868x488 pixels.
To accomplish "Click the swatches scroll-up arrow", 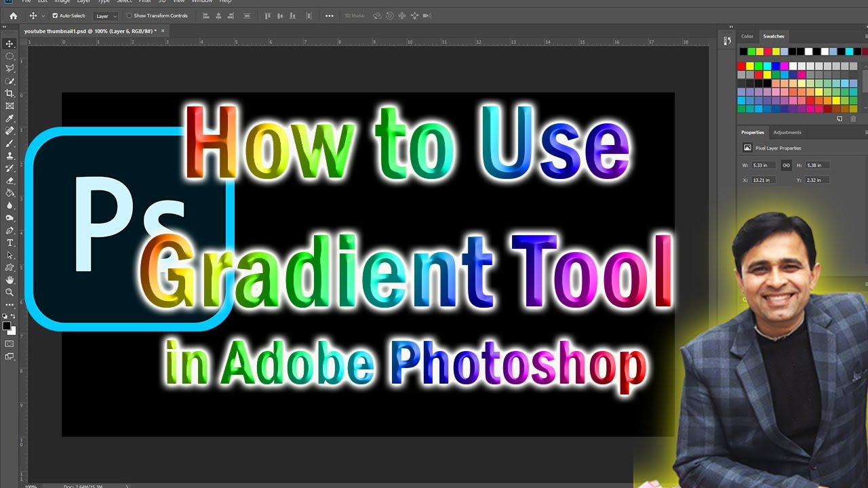I will [x=865, y=65].
